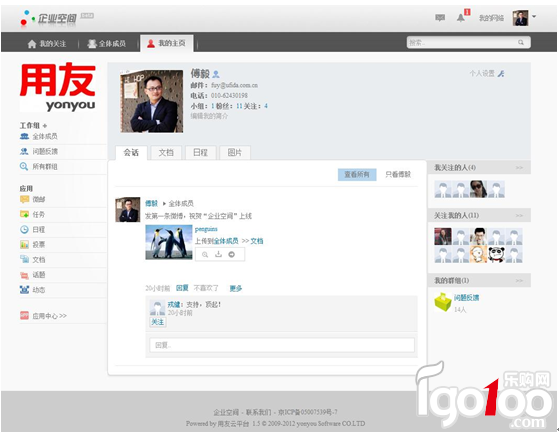This screenshot has height=435, width=559.
Task: Open the notification bell icon
Action: [461, 18]
